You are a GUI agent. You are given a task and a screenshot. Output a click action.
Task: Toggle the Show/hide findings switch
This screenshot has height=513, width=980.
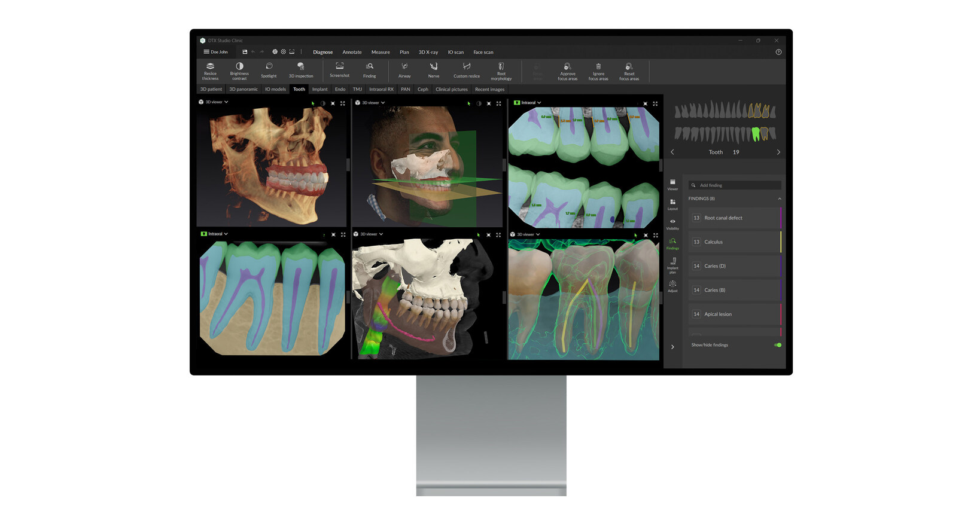coord(777,345)
